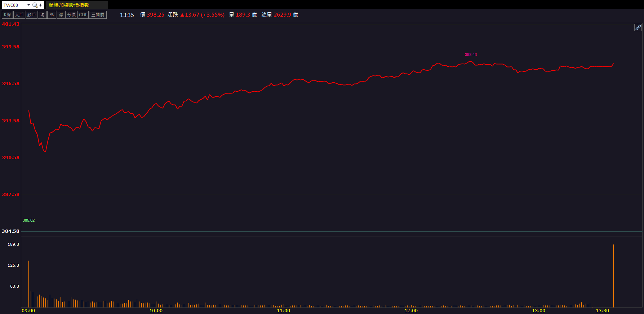
Task: Toggle the 散戶 retail overlay
Action: coord(31,15)
